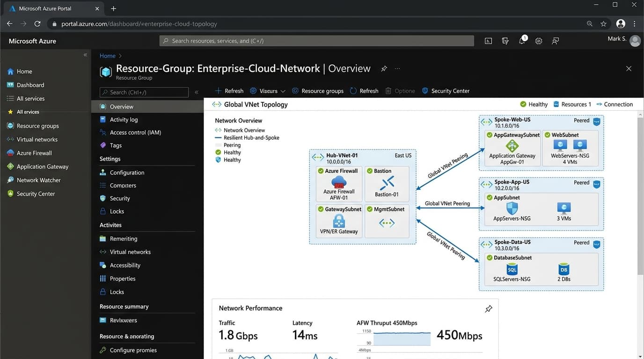Open the Viscurs dropdown in toolbar
The image size is (644, 359).
[268, 91]
